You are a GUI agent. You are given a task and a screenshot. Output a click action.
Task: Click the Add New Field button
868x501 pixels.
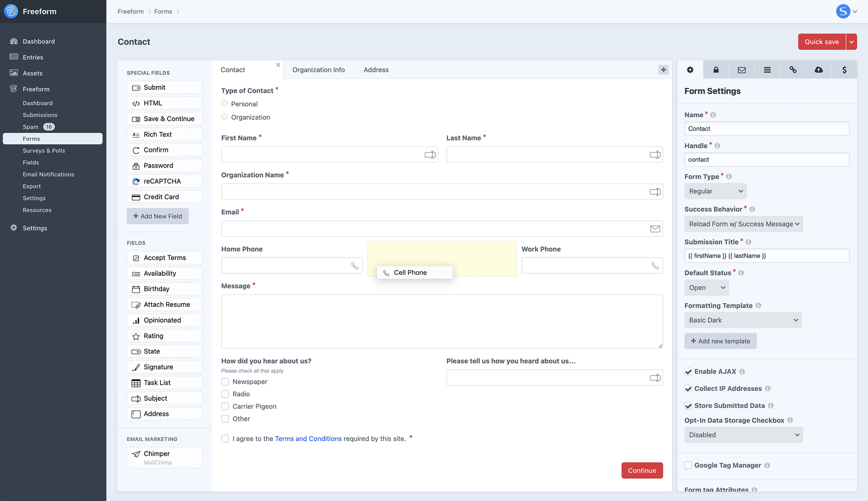(157, 216)
